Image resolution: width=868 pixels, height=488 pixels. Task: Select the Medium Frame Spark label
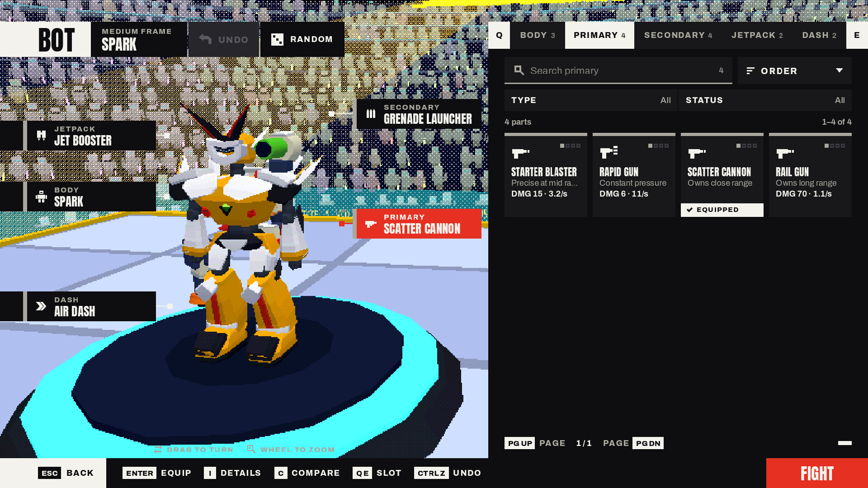[139, 39]
